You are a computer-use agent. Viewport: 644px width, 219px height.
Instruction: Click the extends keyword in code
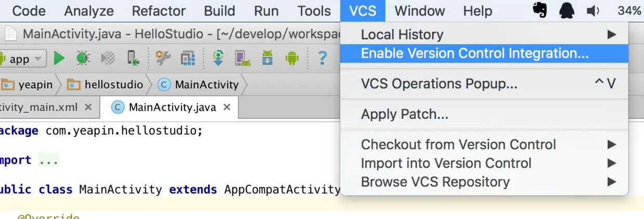point(193,189)
